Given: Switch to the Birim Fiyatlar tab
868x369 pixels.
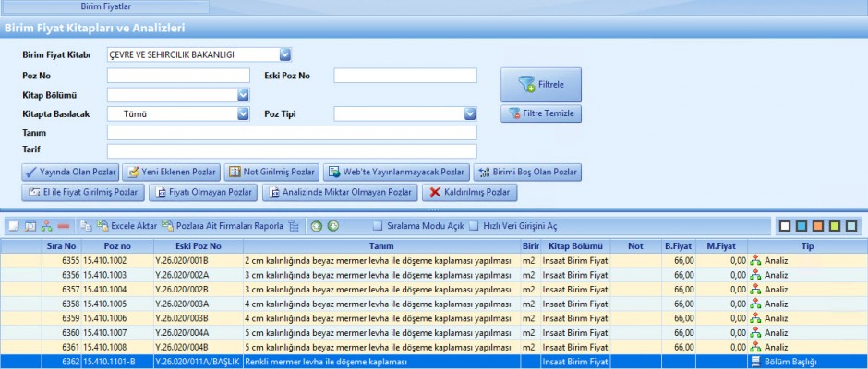Looking at the screenshot, I should pos(104,6).
